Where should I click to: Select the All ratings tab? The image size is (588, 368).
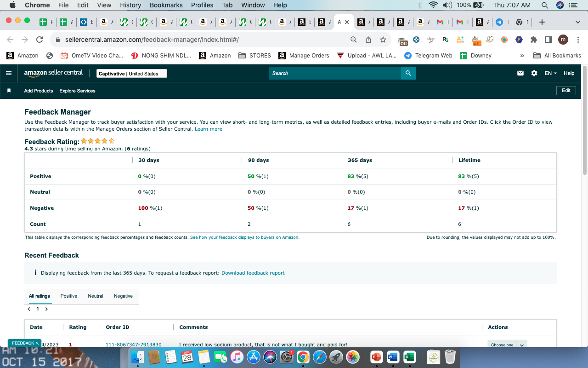coord(40,296)
